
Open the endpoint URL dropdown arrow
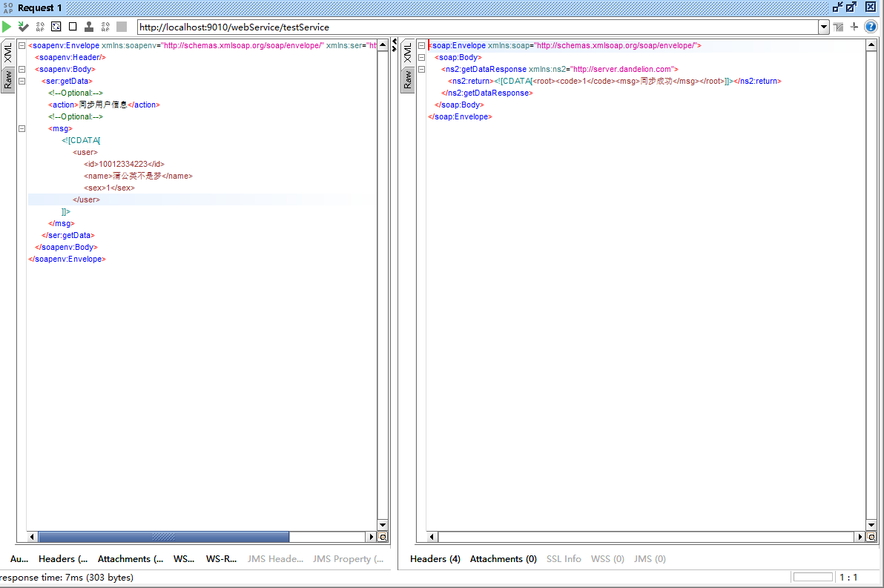(824, 27)
